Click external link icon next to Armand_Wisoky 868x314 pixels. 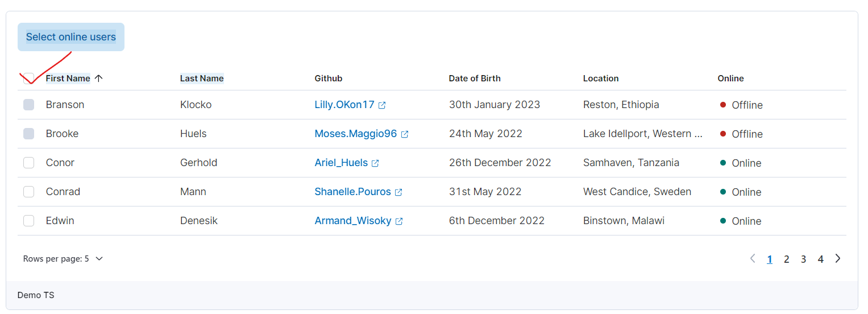(x=399, y=221)
